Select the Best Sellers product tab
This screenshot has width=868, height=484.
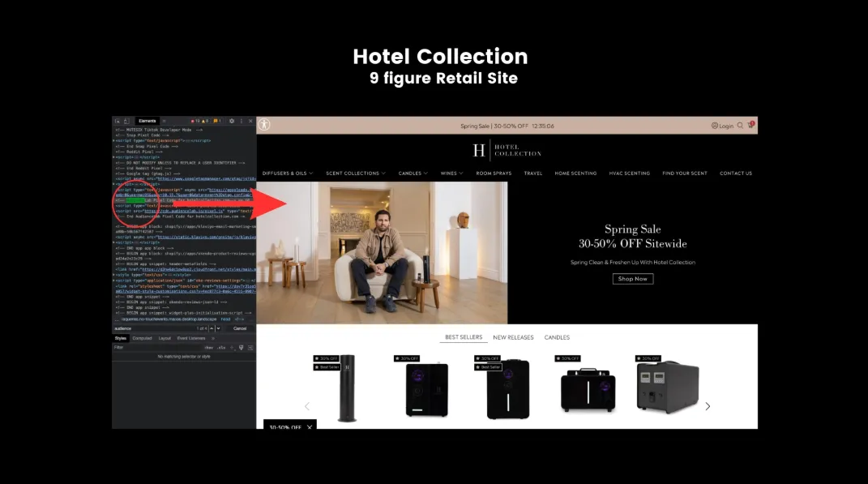[x=464, y=337]
